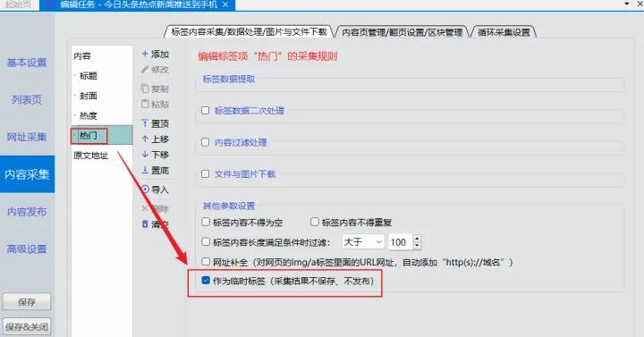Viewport: 644px width, 337px height.
Task: Open 列表页 in sidebar
Action: (27, 100)
